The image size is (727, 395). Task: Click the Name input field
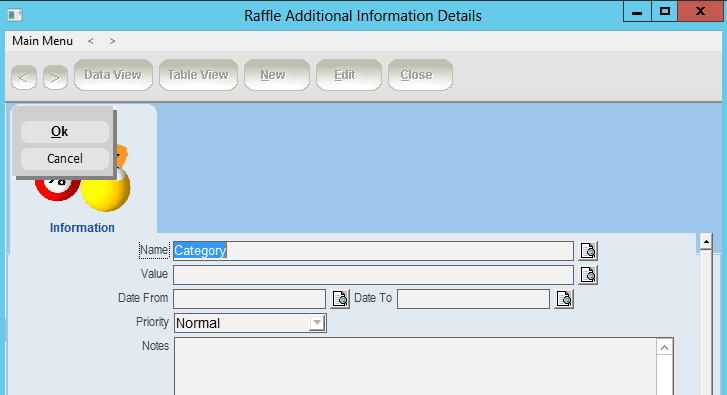tap(373, 251)
